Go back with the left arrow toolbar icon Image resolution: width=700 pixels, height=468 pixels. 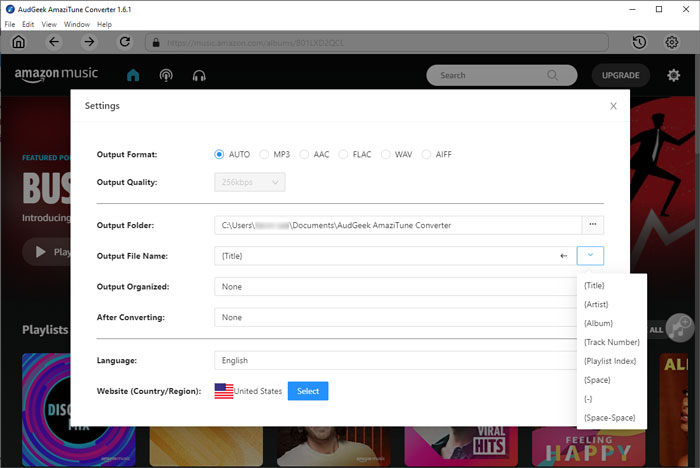click(x=54, y=42)
